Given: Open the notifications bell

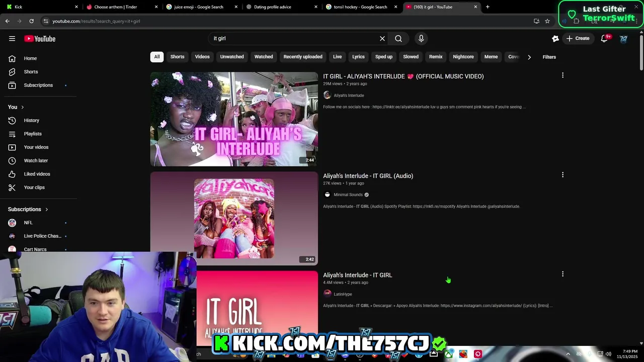Looking at the screenshot, I should pos(605,38).
